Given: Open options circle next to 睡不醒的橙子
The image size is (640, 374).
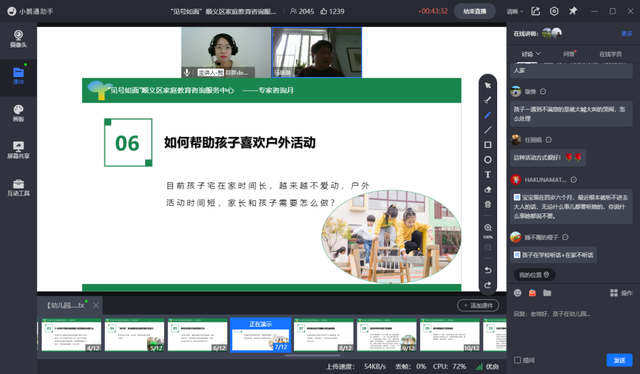Looking at the screenshot, I should [x=565, y=237].
